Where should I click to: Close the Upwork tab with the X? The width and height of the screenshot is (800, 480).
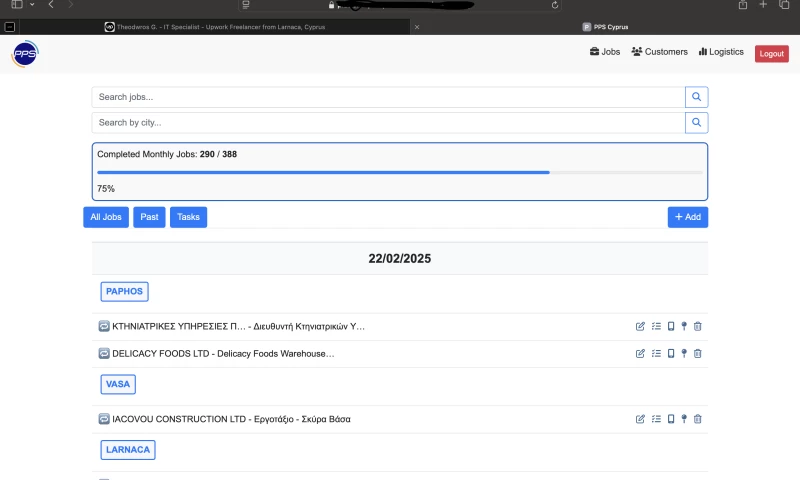[417, 27]
